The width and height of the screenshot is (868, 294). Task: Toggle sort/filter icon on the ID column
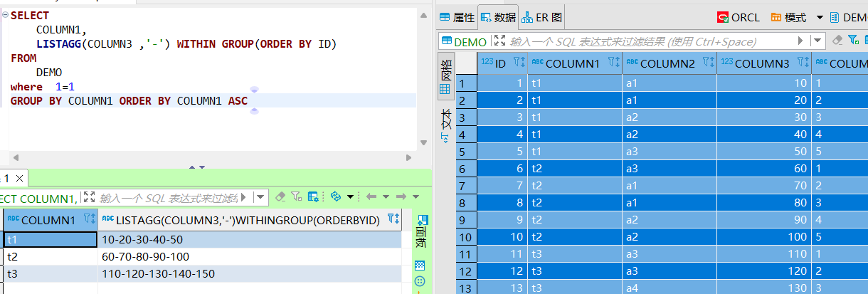click(519, 63)
